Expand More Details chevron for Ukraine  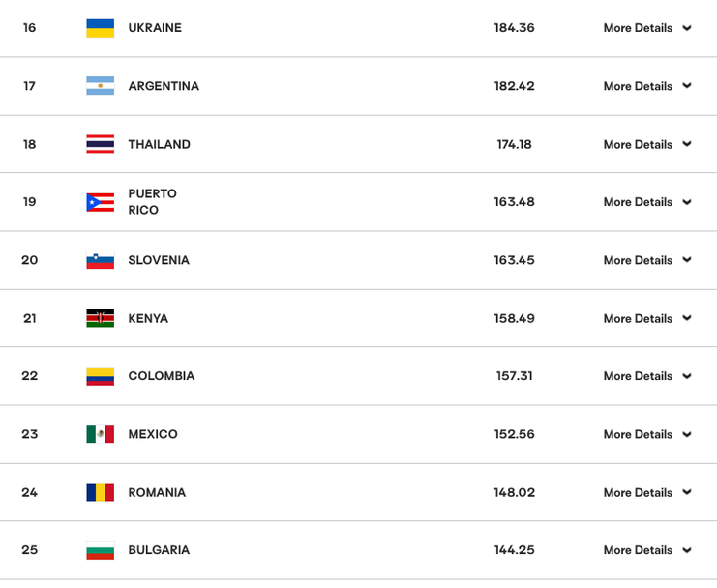click(687, 28)
